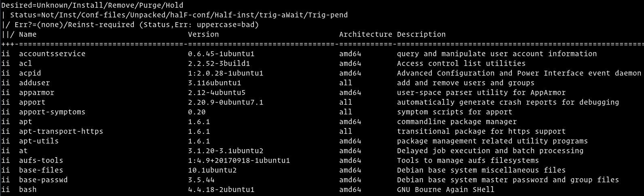Select the base-files package name
The height and width of the screenshot is (196, 644).
point(41,170)
